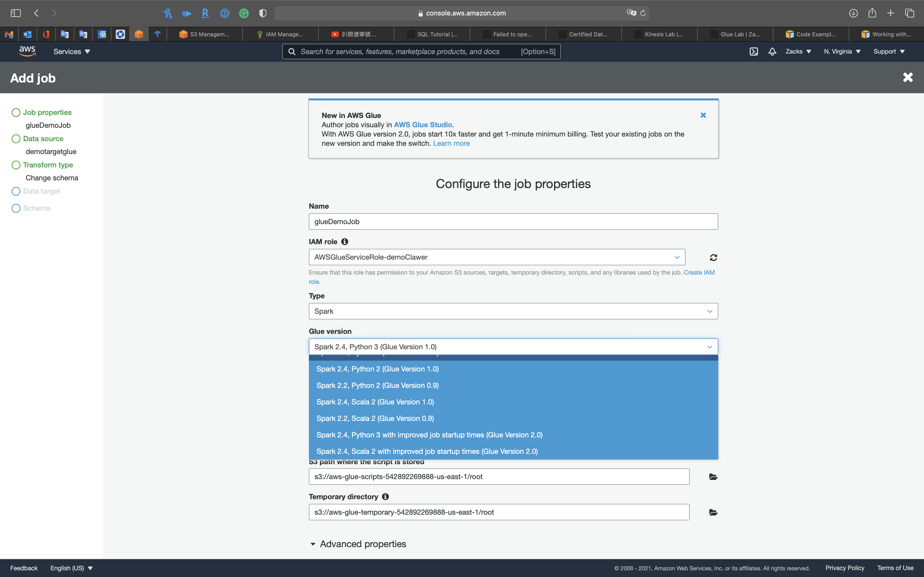Open the IAM role dropdown

point(496,257)
